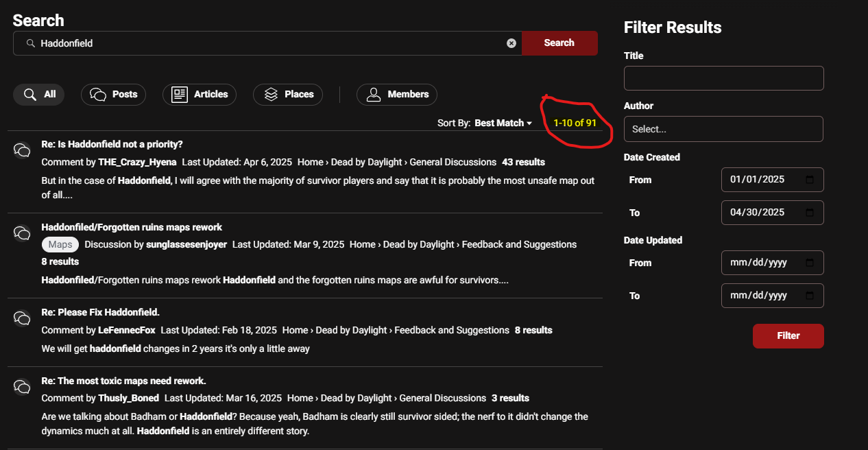Switch to the Places tab

coord(288,95)
